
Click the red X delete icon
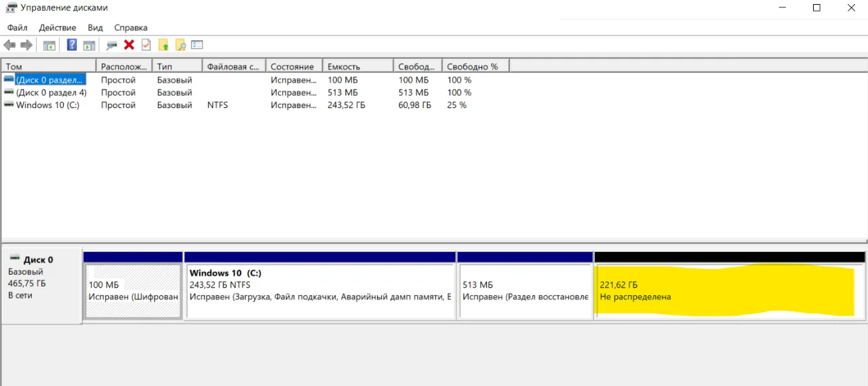pyautogui.click(x=129, y=45)
